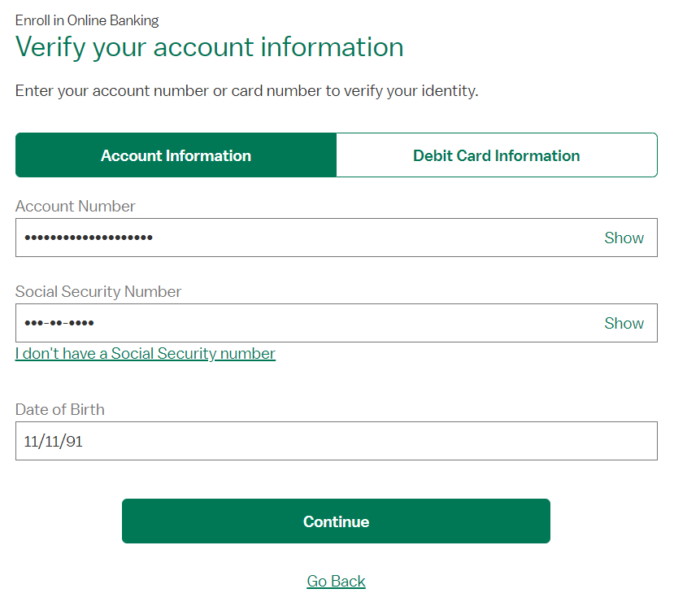Focus the Account Number input field
Screen dimensions: 700x615
coord(336,238)
